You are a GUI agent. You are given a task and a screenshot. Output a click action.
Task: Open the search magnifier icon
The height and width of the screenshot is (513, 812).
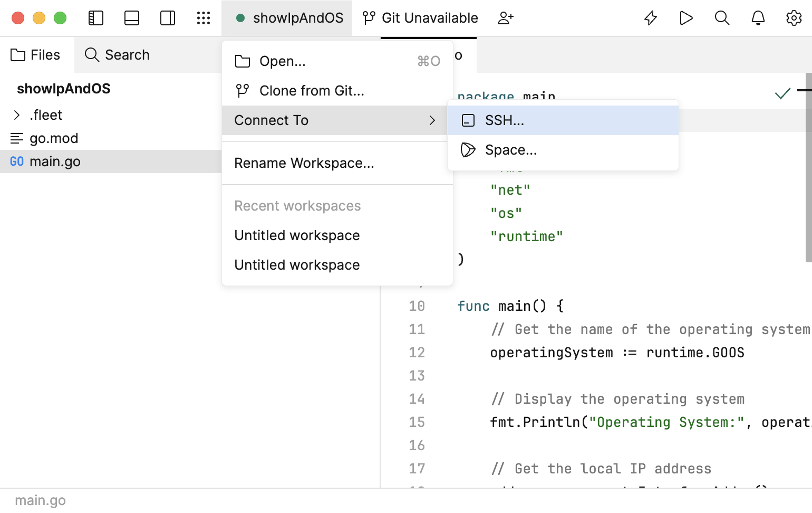click(722, 17)
